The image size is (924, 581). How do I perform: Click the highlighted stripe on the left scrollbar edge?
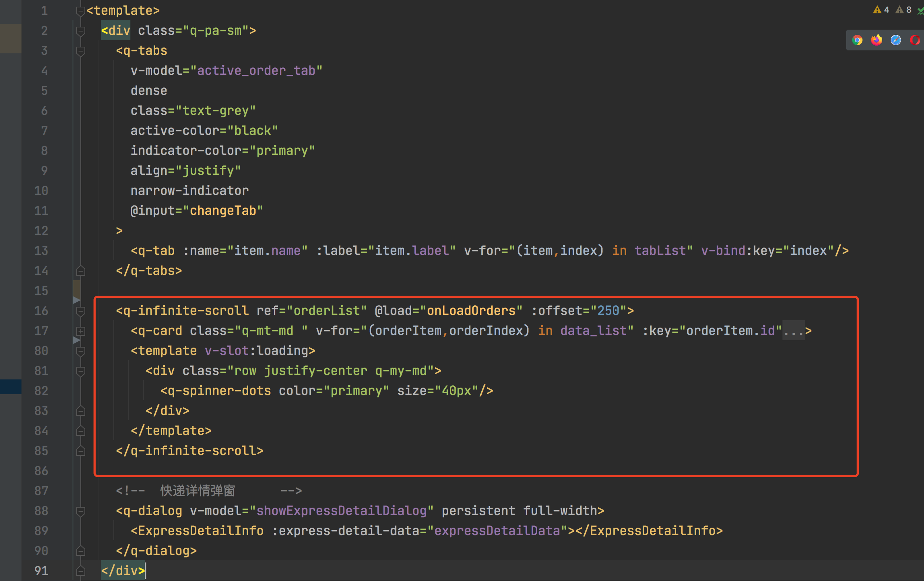coord(10,387)
